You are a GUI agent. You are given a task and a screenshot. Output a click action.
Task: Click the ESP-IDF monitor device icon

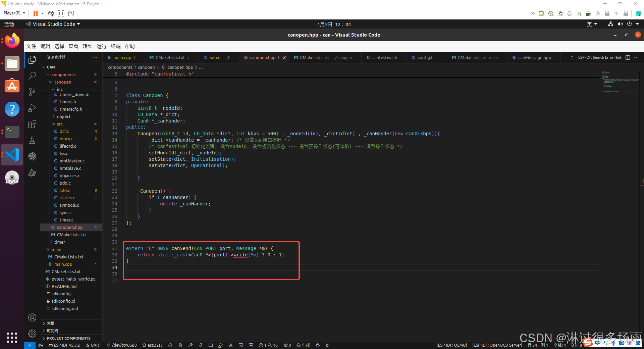click(x=211, y=345)
